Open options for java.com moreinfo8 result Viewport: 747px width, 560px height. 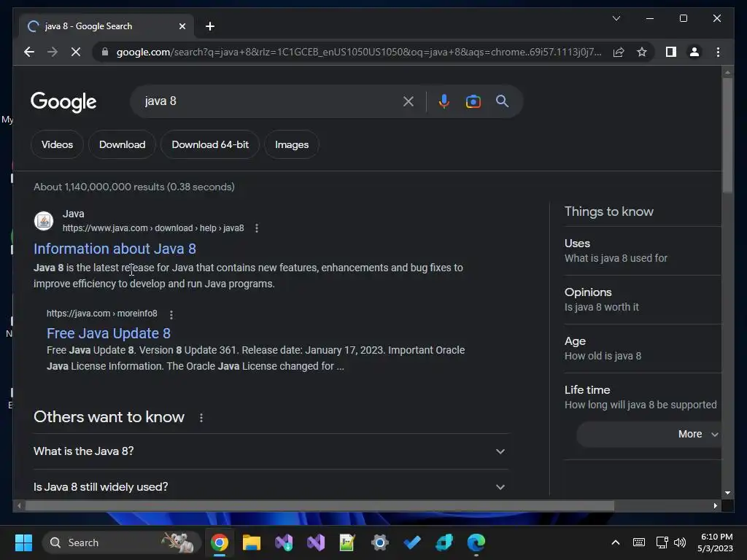coord(171,314)
